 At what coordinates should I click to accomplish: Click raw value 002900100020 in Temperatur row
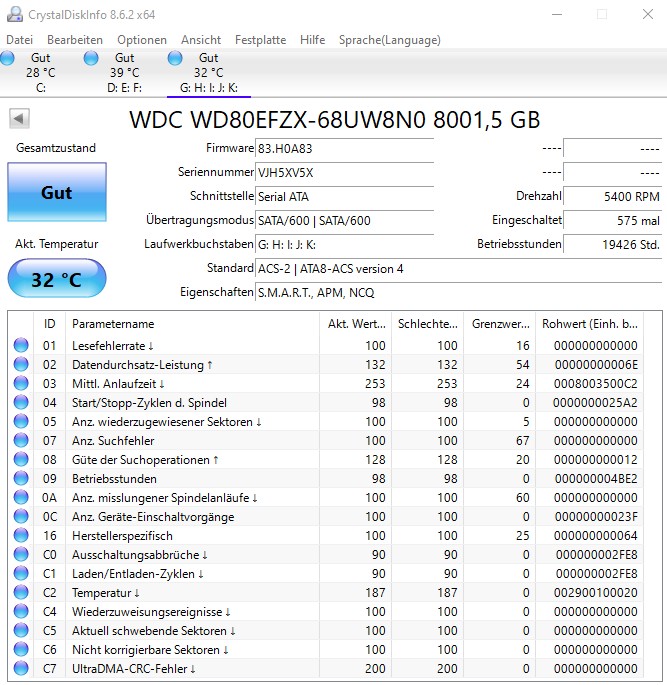tap(595, 592)
